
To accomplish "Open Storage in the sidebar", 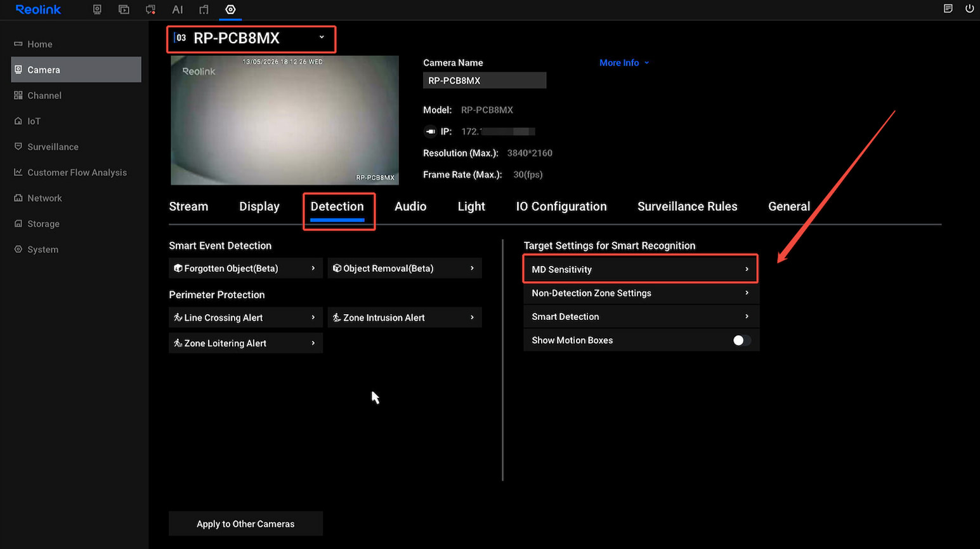I will click(76, 224).
